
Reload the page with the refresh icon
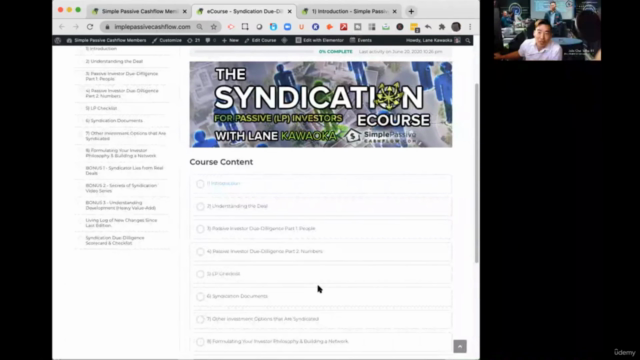point(90,27)
